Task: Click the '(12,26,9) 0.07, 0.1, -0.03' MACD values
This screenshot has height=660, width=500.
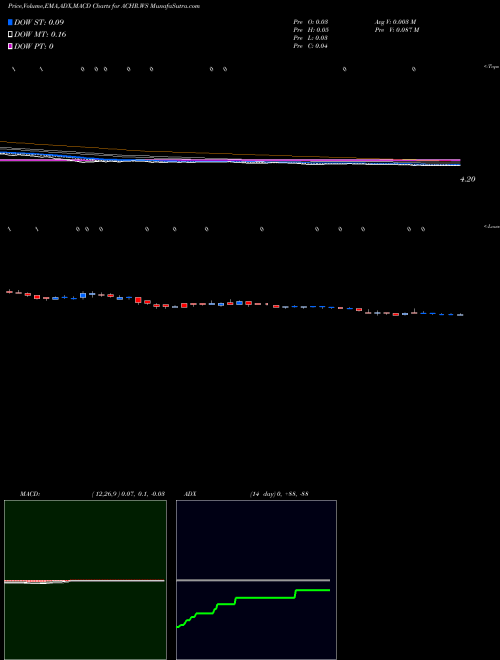Action: [128, 494]
